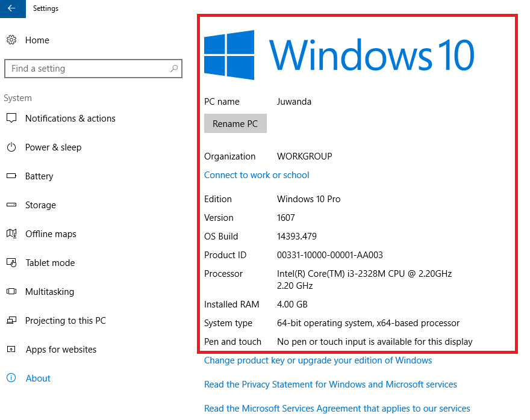Click the Offline maps icon
530x420 pixels.
[11, 233]
